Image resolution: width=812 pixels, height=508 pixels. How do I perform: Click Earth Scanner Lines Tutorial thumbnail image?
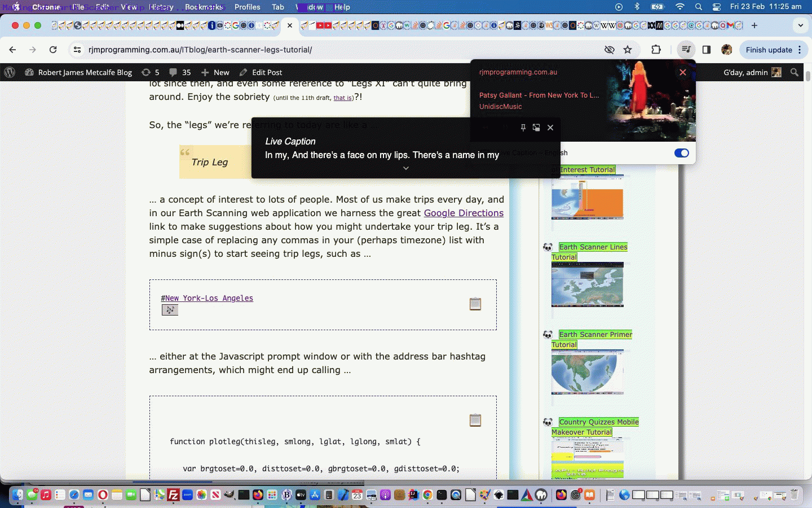[588, 284]
